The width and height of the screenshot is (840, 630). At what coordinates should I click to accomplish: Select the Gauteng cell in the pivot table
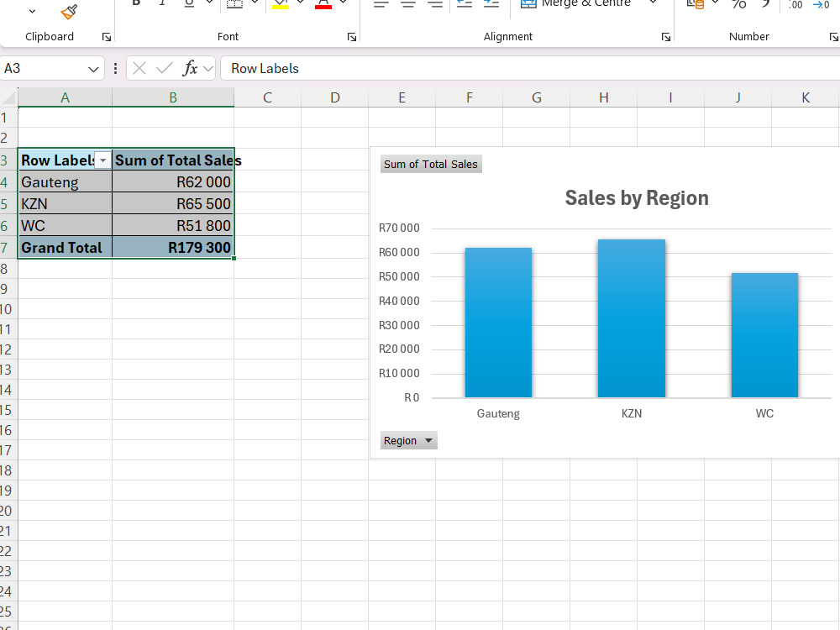66,182
